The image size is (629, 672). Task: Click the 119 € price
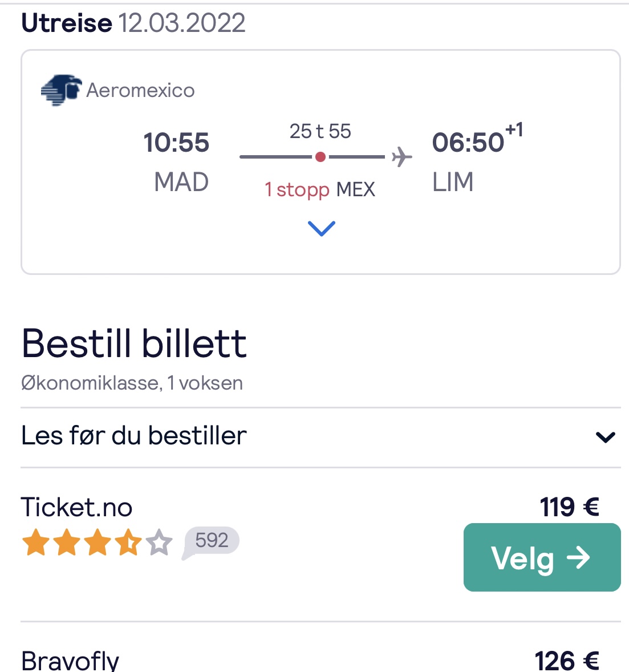[x=569, y=508]
